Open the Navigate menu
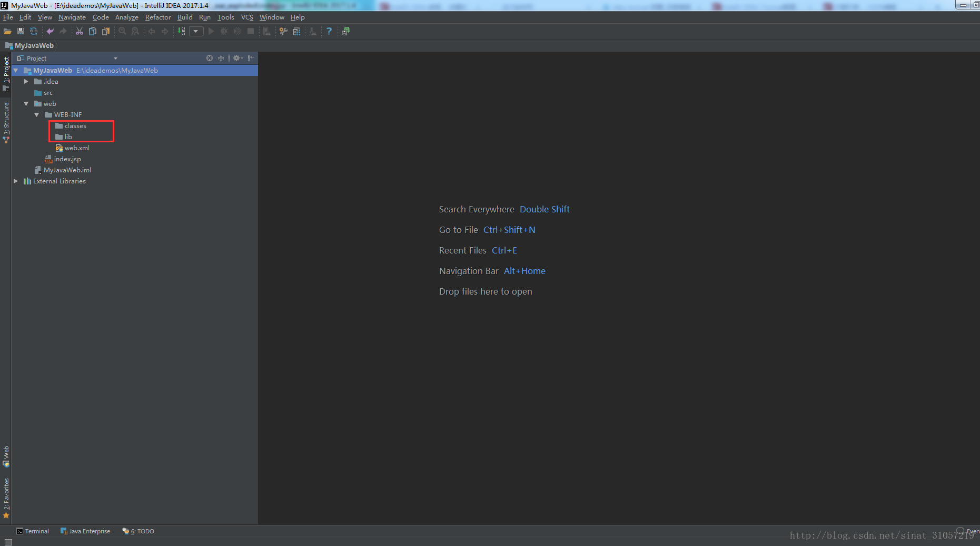 pos(72,17)
